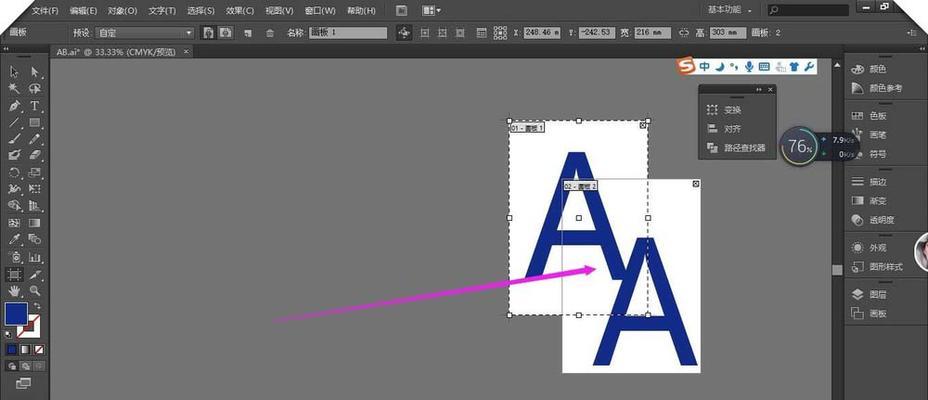This screenshot has height=400, width=928.
Task: Select the Blend tool
Action: click(35, 240)
